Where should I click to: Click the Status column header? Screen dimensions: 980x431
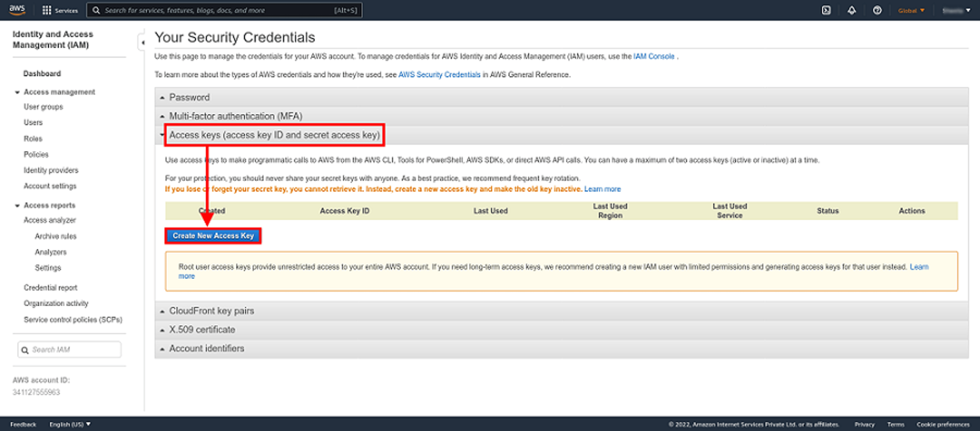[827, 211]
